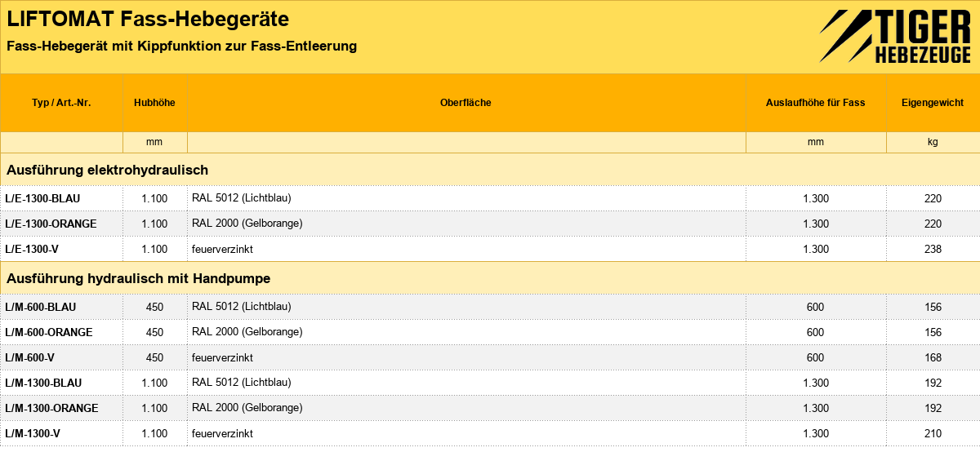
Task: Click article number L/M-600-ORANGE
Action: pyautogui.click(x=49, y=332)
